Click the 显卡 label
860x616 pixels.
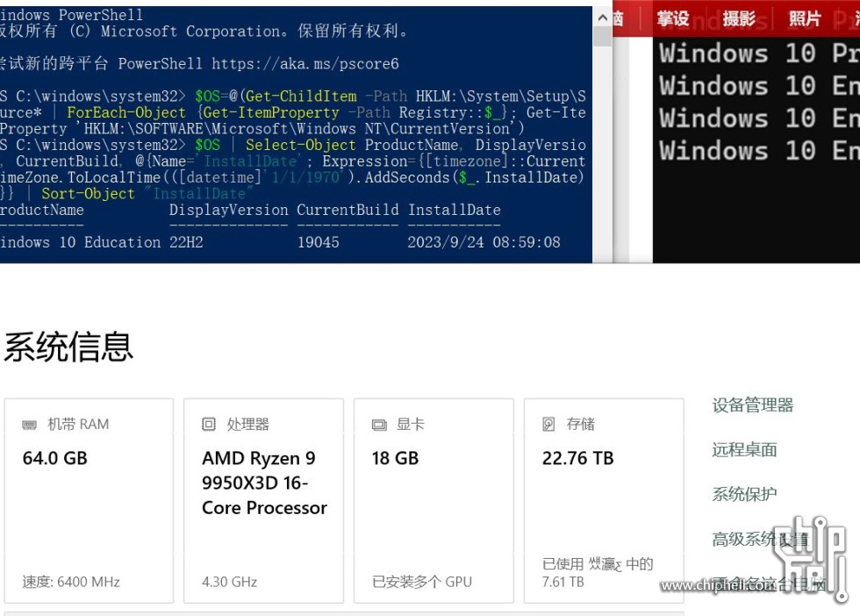(x=411, y=424)
